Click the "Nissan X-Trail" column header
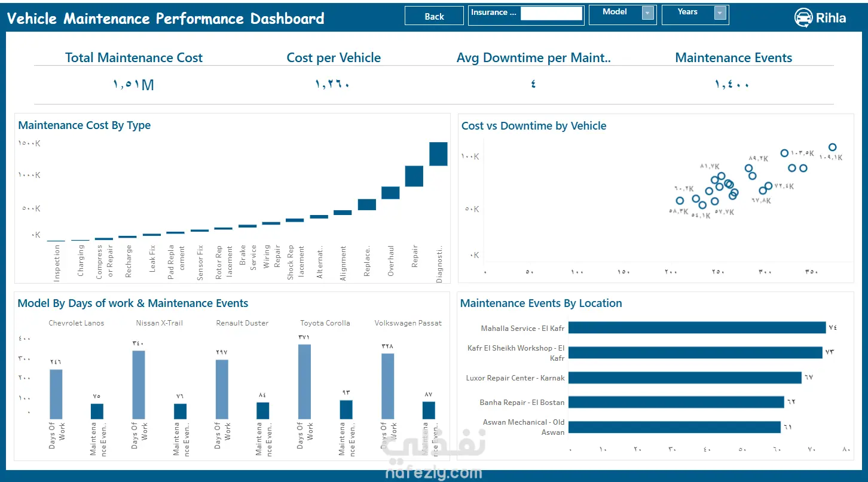The width and height of the screenshot is (868, 482). [160, 323]
